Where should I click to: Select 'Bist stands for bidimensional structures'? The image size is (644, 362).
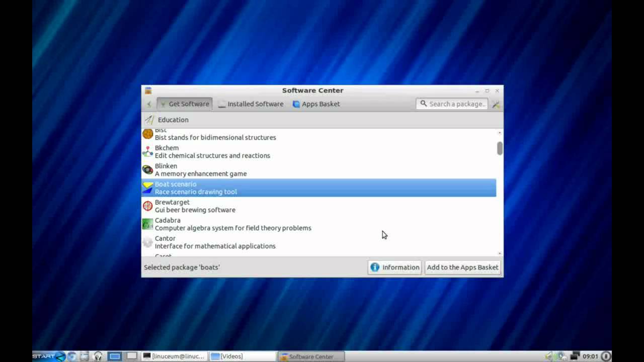pyautogui.click(x=215, y=137)
